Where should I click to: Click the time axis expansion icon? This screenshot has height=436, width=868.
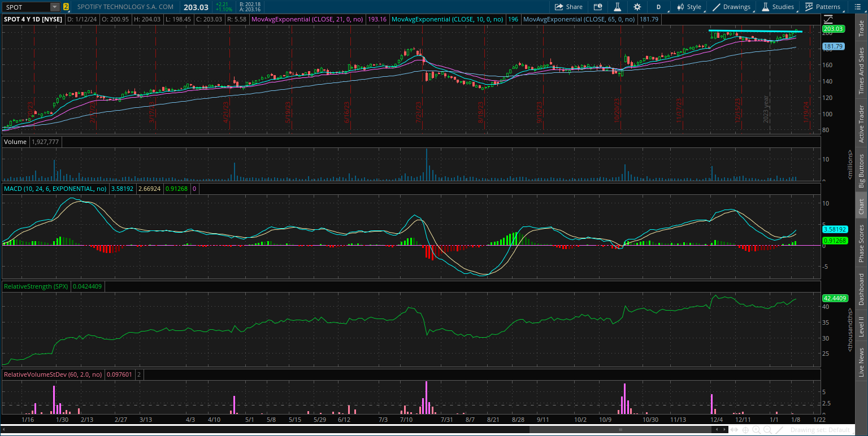pyautogui.click(x=734, y=430)
